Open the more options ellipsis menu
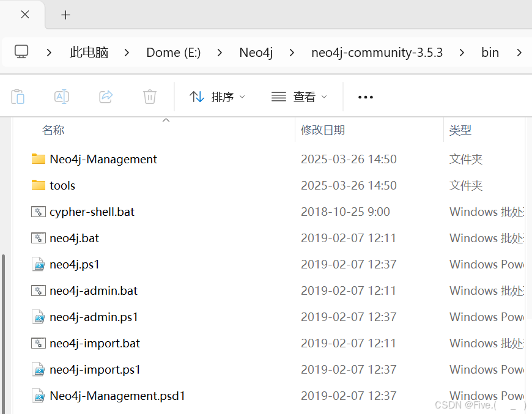 pos(366,97)
